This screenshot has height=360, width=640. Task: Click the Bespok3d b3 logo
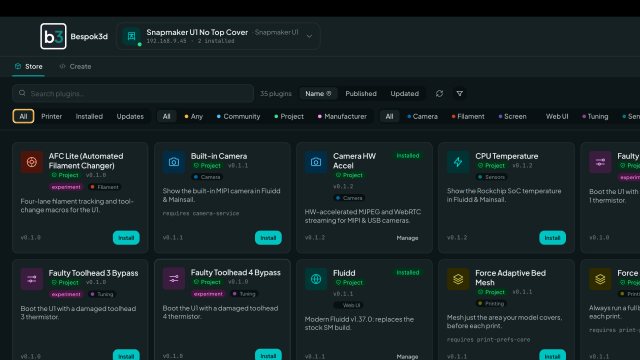[x=53, y=36]
